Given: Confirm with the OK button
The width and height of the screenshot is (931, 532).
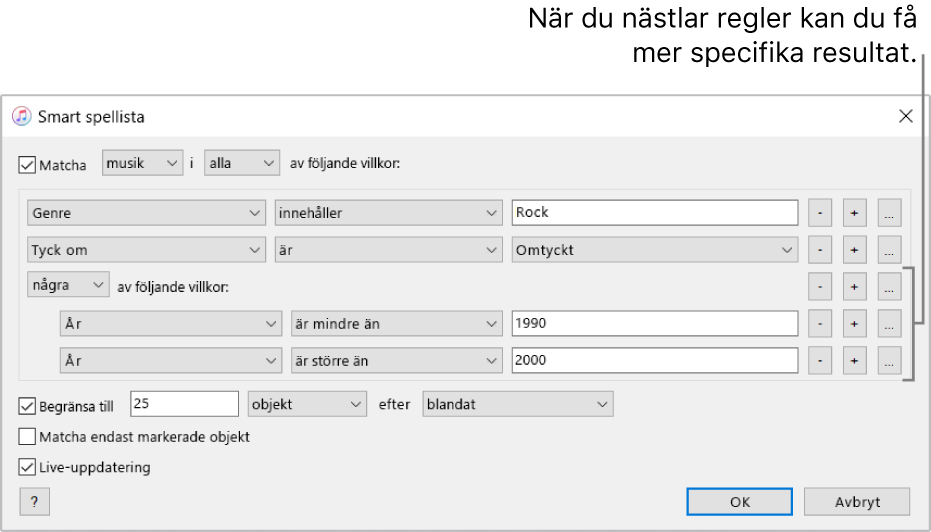Looking at the screenshot, I should click(x=739, y=502).
